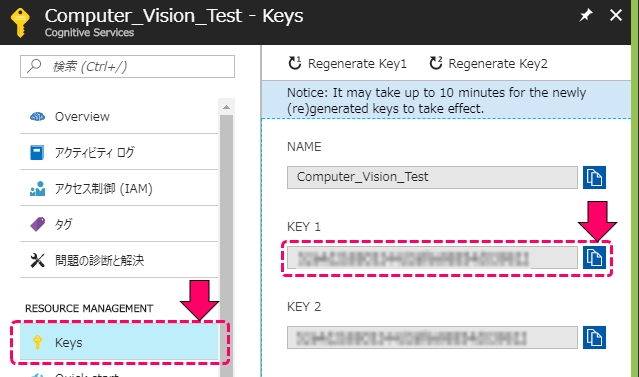Close the Keys blade
This screenshot has height=377, width=639.
(615, 15)
